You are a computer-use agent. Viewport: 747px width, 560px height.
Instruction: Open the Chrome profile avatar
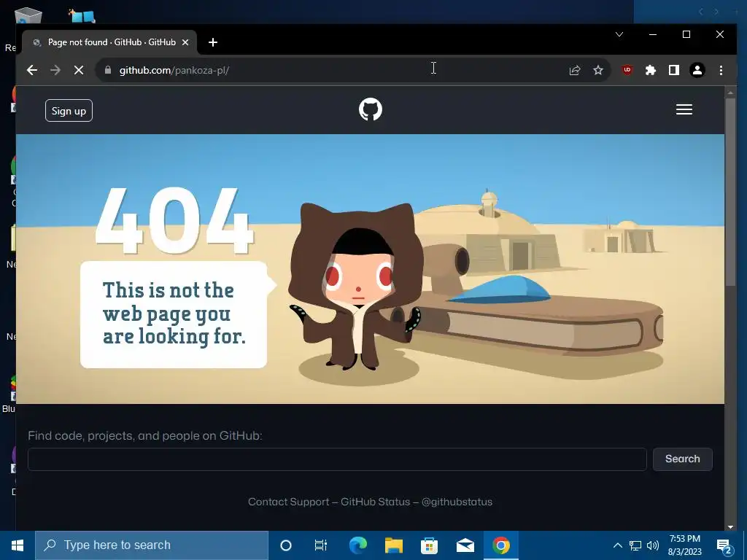click(697, 70)
